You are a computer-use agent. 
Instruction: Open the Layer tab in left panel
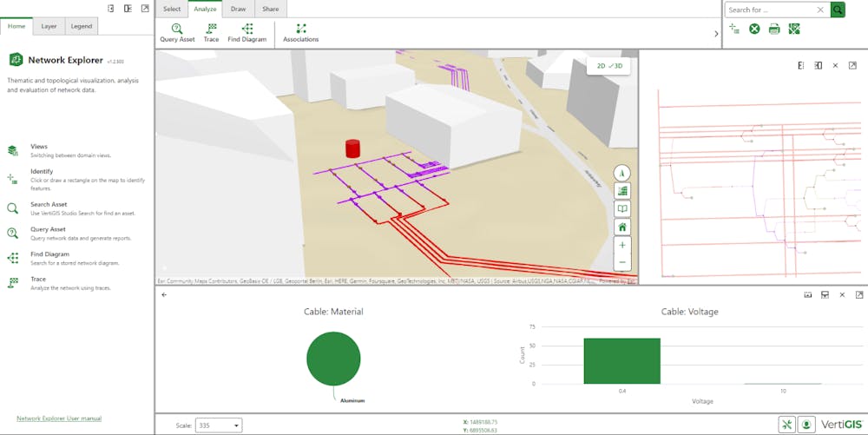[x=49, y=26]
